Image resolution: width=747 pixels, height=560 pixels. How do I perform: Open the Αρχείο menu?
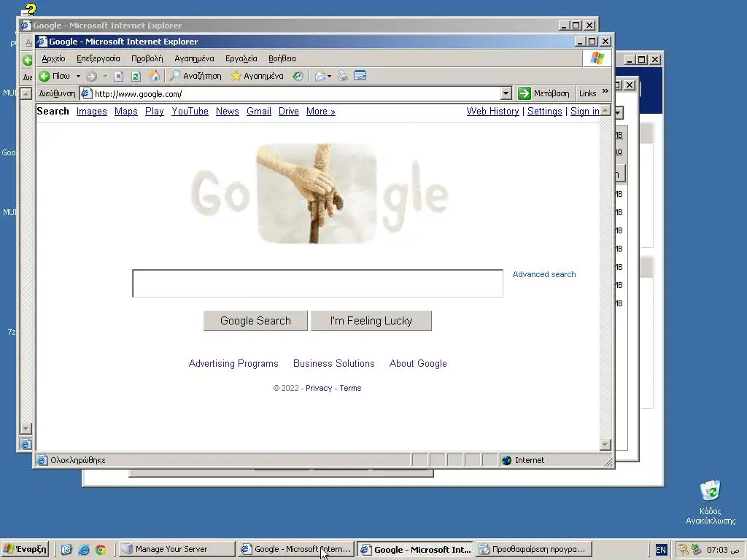click(53, 58)
